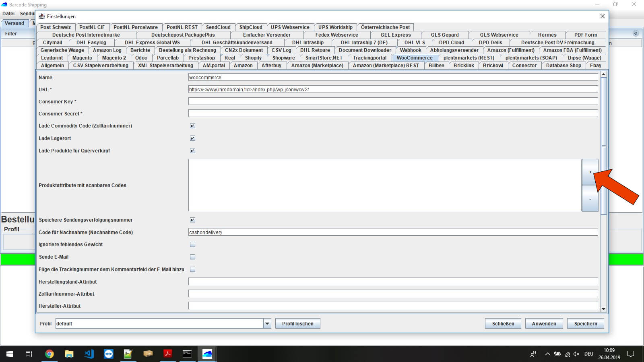
Task: Open TeamViewer from the taskbar
Action: click(109, 354)
